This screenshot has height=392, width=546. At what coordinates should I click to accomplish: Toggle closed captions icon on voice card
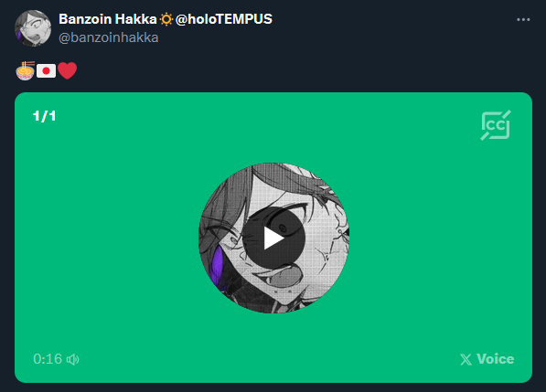click(496, 125)
